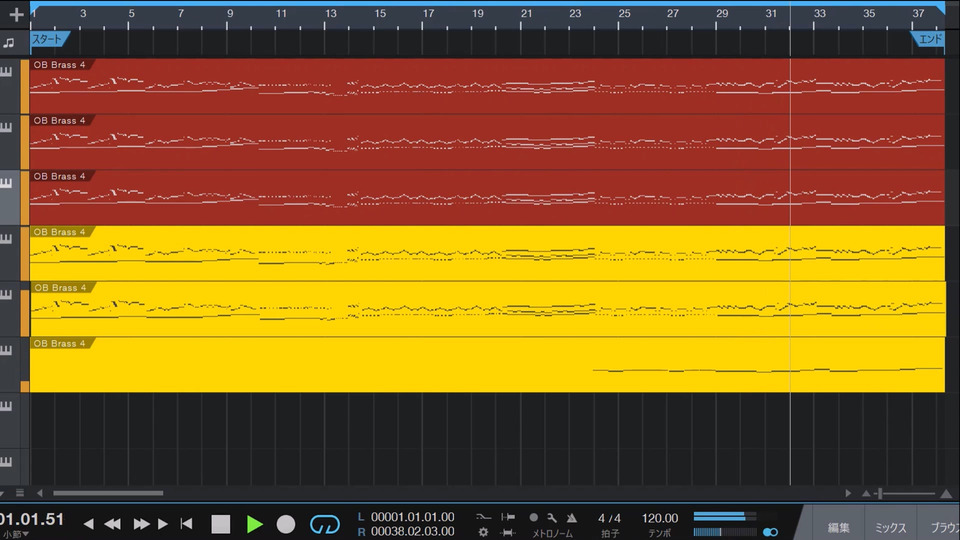This screenshot has width=960, height=540.
Task: Click the fast forward button
Action: pos(141,523)
